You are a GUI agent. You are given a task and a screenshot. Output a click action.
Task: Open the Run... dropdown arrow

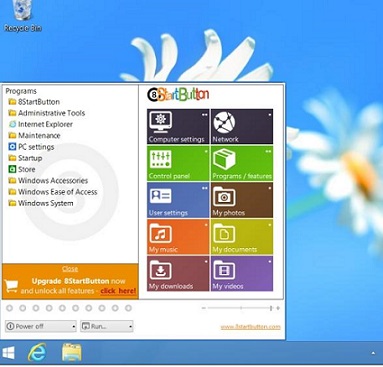(130, 326)
